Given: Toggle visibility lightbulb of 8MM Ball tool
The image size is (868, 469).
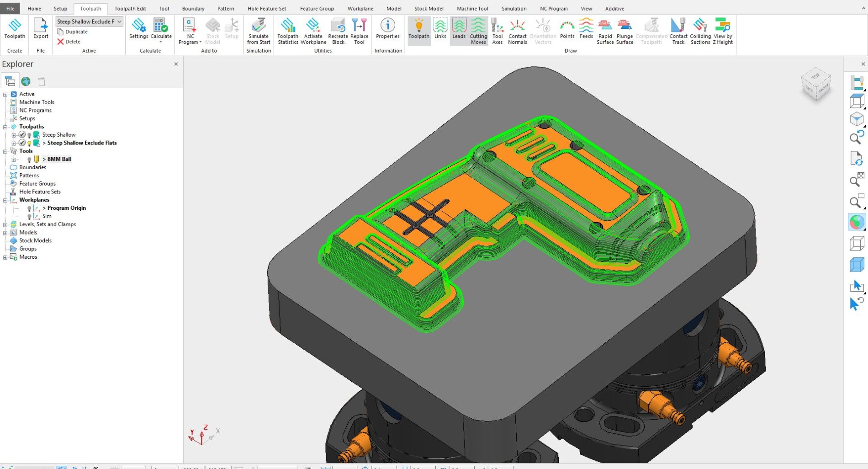Looking at the screenshot, I should click(29, 160).
